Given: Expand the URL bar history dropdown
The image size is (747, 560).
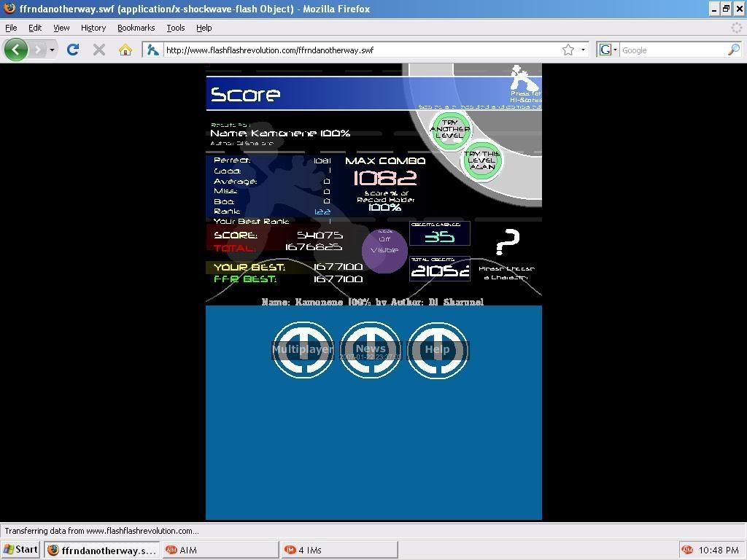Looking at the screenshot, I should click(583, 50).
